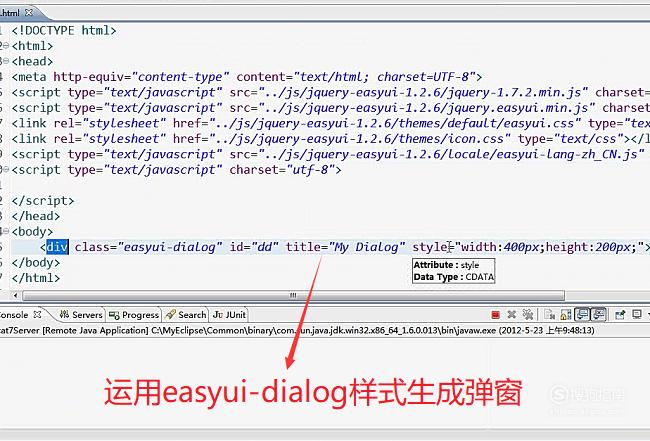650x441 pixels.
Task: Terminate the running server with red stop icon
Action: (495, 315)
